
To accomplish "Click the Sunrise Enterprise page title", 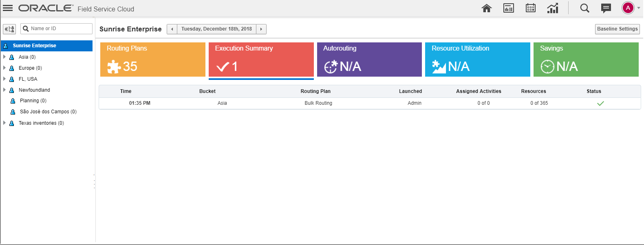I will tap(130, 29).
